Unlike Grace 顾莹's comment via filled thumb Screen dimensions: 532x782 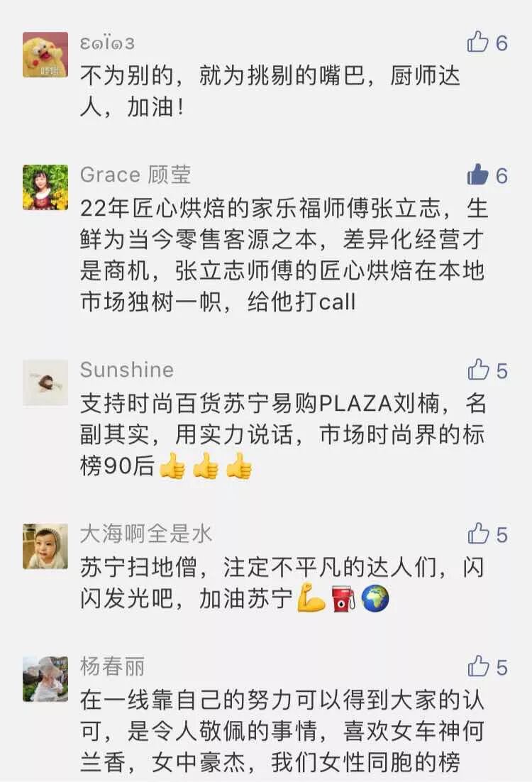tap(477, 175)
